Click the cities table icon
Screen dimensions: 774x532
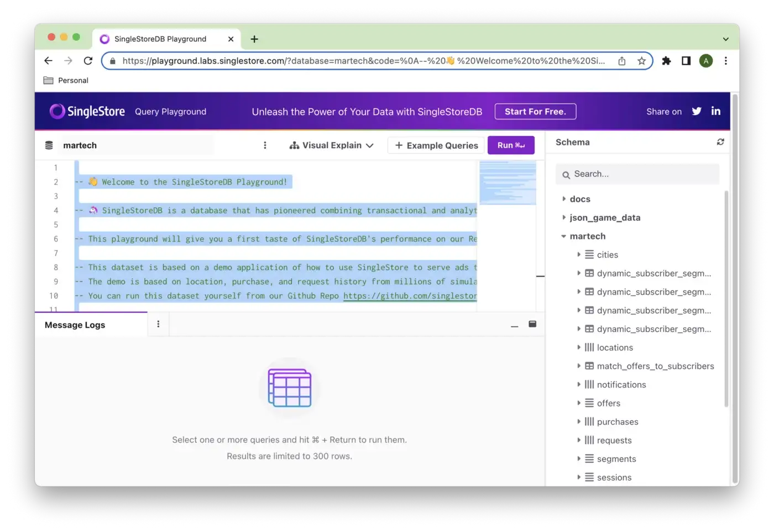589,255
